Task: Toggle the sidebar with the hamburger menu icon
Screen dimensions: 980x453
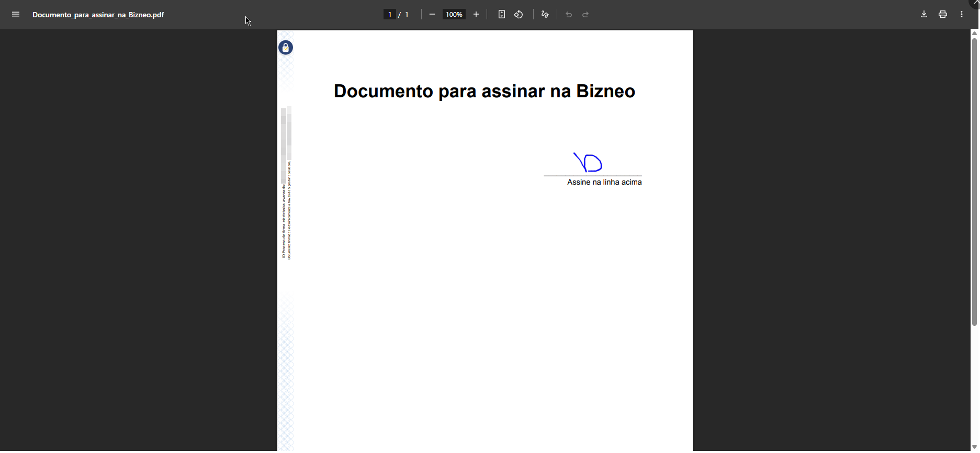Action: pyautogui.click(x=16, y=15)
